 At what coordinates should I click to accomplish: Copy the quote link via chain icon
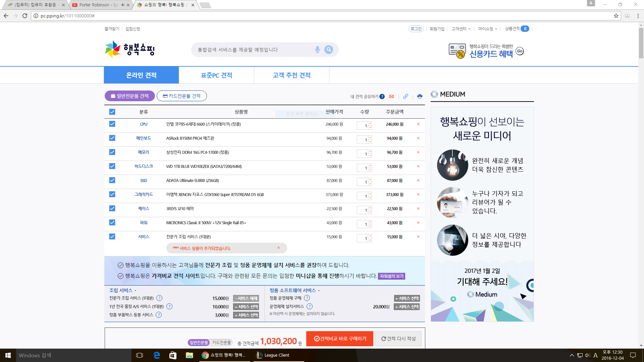pos(406,97)
